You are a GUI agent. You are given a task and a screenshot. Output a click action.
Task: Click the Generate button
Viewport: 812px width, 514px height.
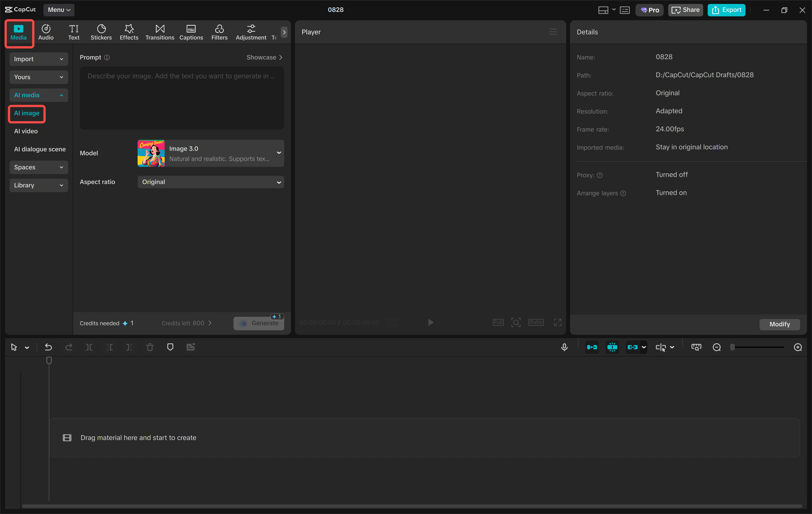tap(259, 323)
